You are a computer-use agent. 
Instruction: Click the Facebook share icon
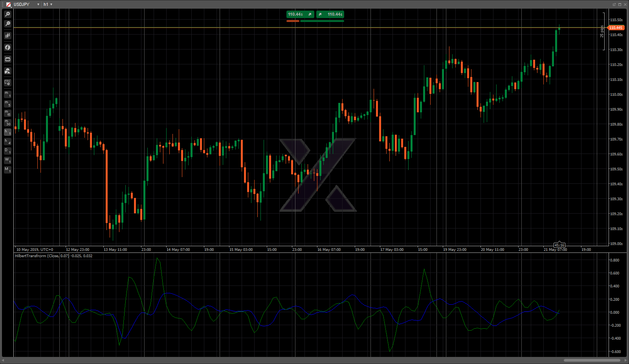pos(7,48)
